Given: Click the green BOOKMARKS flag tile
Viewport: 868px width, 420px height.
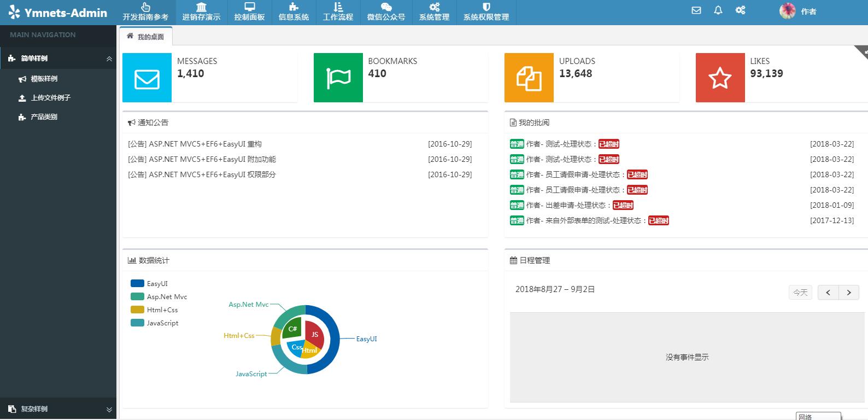Looking at the screenshot, I should 338,78.
